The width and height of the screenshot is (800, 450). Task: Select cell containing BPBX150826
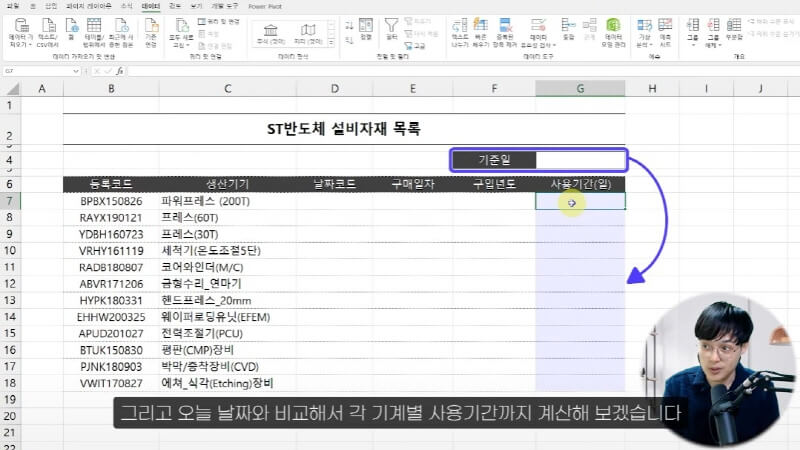coord(111,201)
